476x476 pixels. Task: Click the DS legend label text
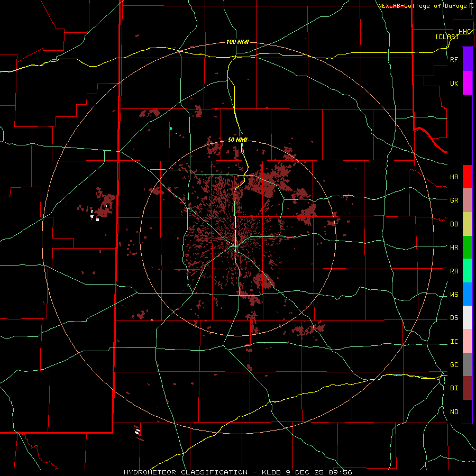point(454,318)
